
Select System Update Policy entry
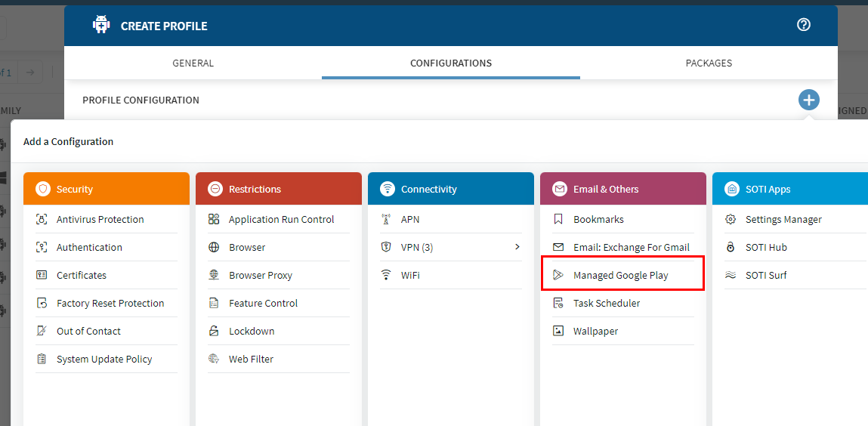pyautogui.click(x=104, y=359)
